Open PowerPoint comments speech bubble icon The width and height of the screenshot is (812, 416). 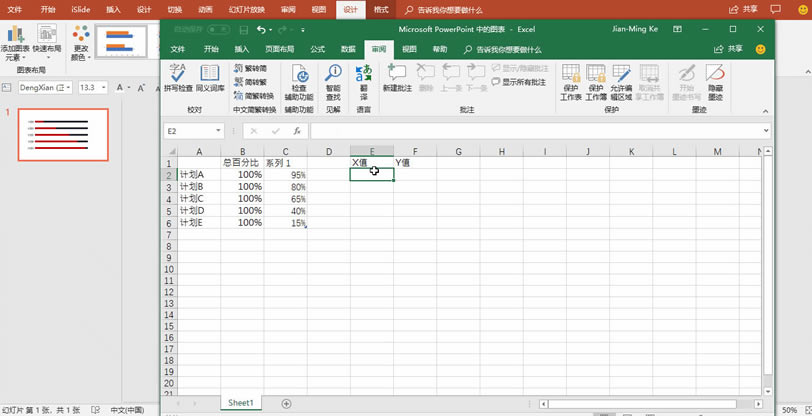[775, 9]
